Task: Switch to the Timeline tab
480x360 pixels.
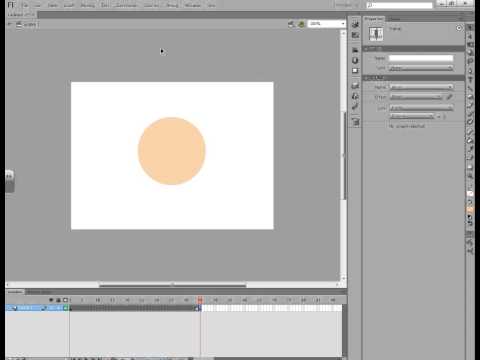Action: (15, 292)
